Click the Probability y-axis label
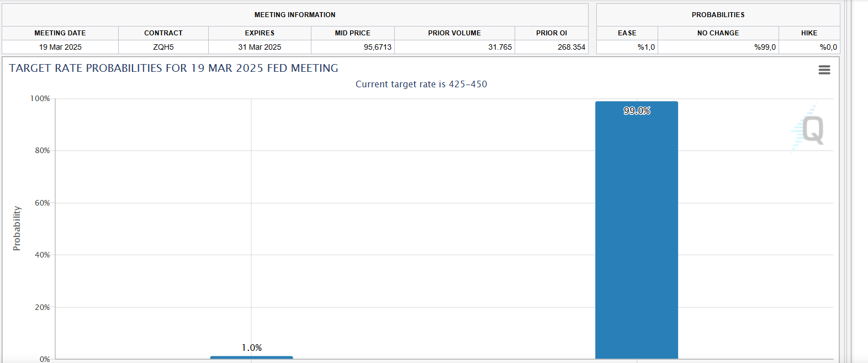Screen dimensions: 868x363 point(17,228)
